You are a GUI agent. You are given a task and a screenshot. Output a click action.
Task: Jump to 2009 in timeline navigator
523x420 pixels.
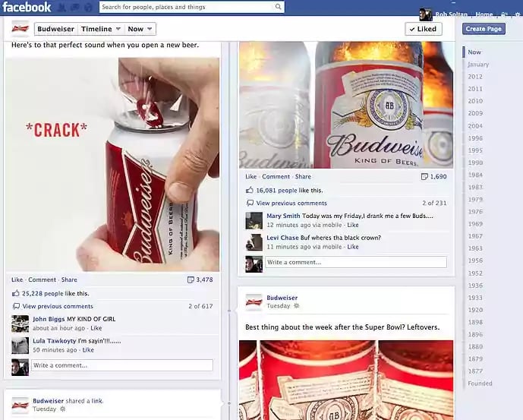475,113
